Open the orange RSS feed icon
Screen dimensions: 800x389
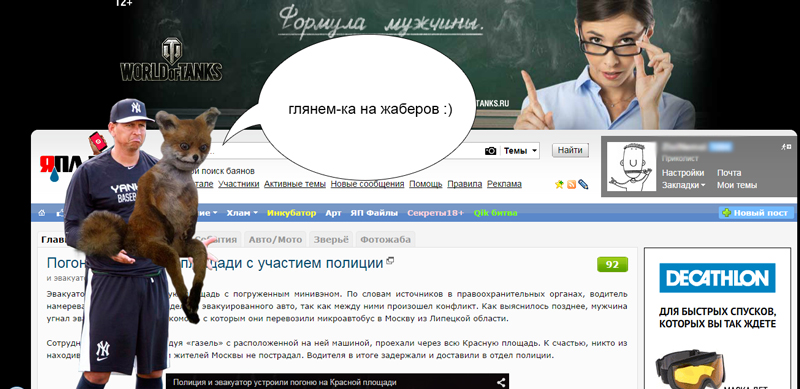(571, 185)
